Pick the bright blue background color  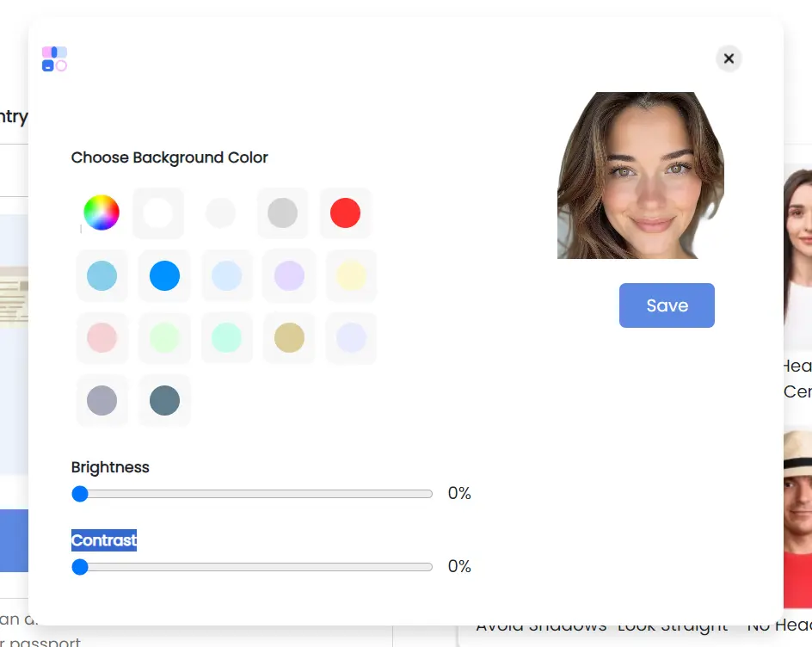(164, 275)
